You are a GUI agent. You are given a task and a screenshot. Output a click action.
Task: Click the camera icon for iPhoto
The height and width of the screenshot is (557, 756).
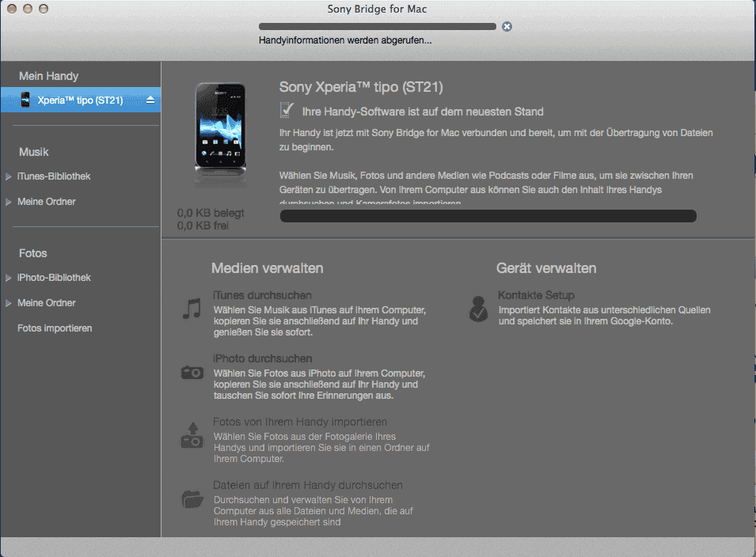(192, 373)
